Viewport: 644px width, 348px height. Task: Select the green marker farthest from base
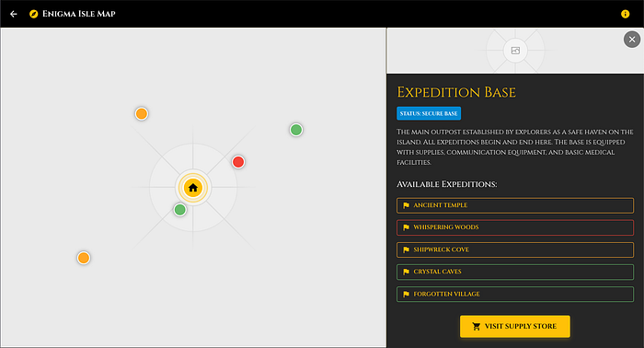coord(296,130)
